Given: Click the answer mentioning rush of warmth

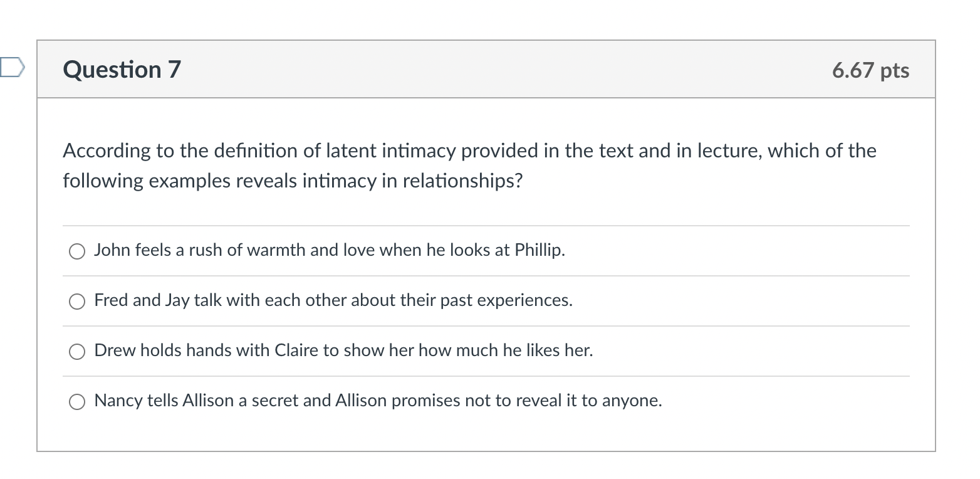Looking at the screenshot, I should click(x=330, y=250).
